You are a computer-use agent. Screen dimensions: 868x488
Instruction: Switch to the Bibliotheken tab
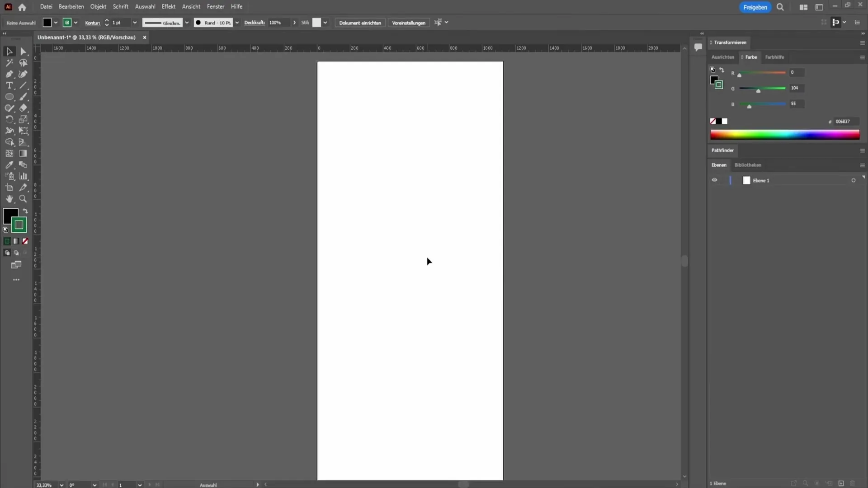coord(748,165)
